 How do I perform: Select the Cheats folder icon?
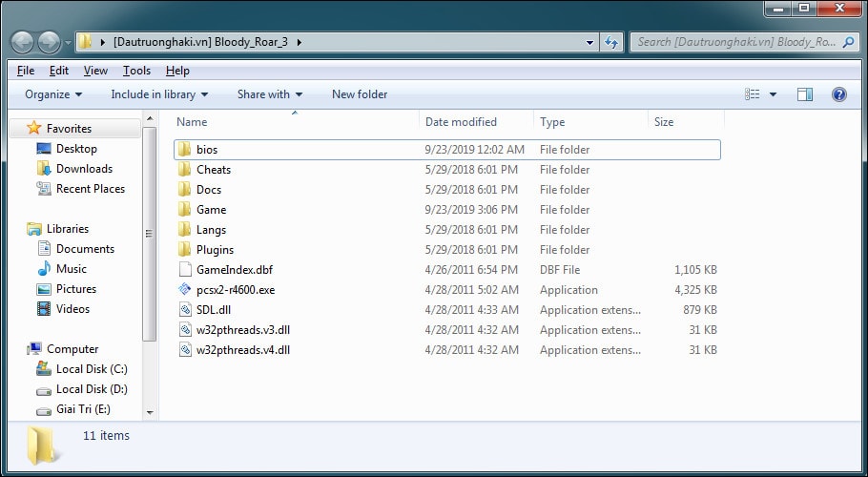click(184, 169)
